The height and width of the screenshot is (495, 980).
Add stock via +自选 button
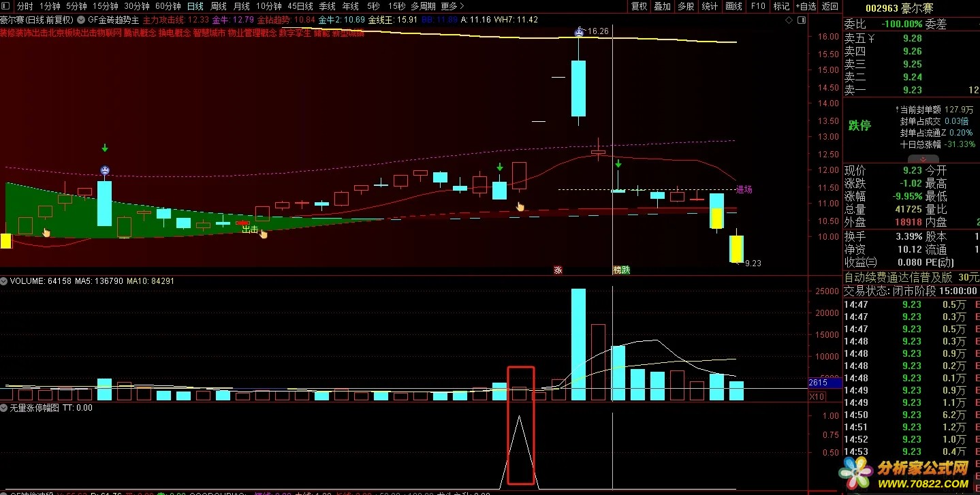coord(806,6)
